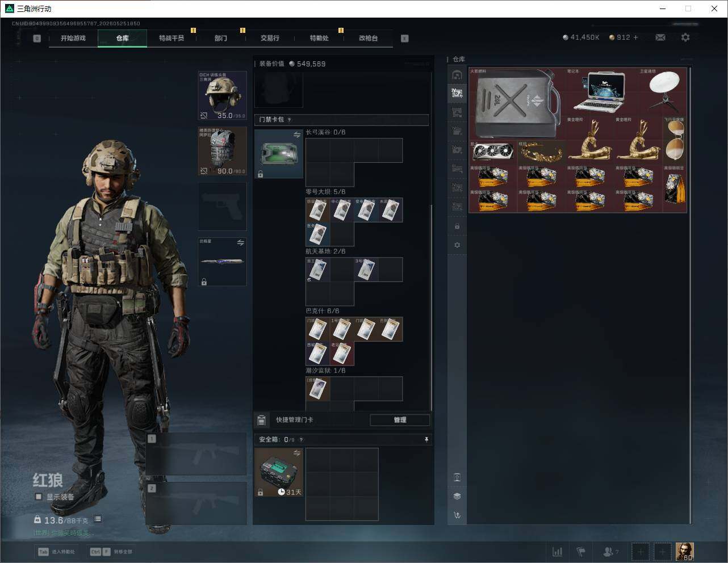
Task: Click the Ctrl F 转移全部 shortcut
Action: coord(111,552)
